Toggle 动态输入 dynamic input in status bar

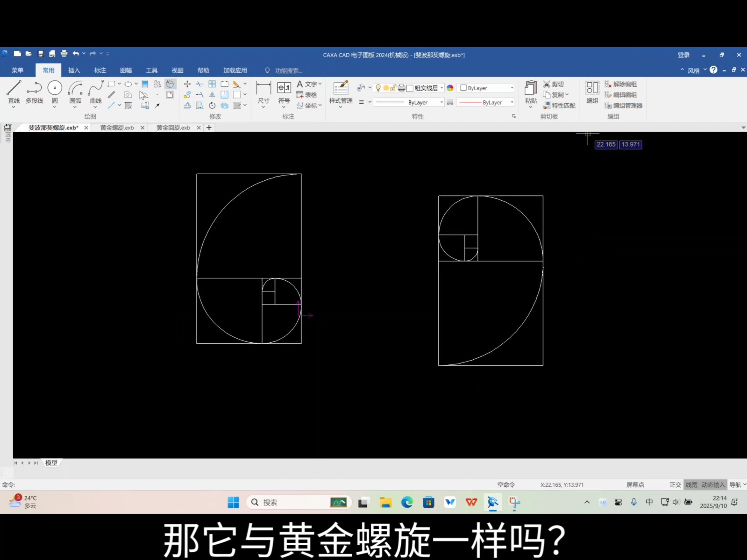(713, 485)
